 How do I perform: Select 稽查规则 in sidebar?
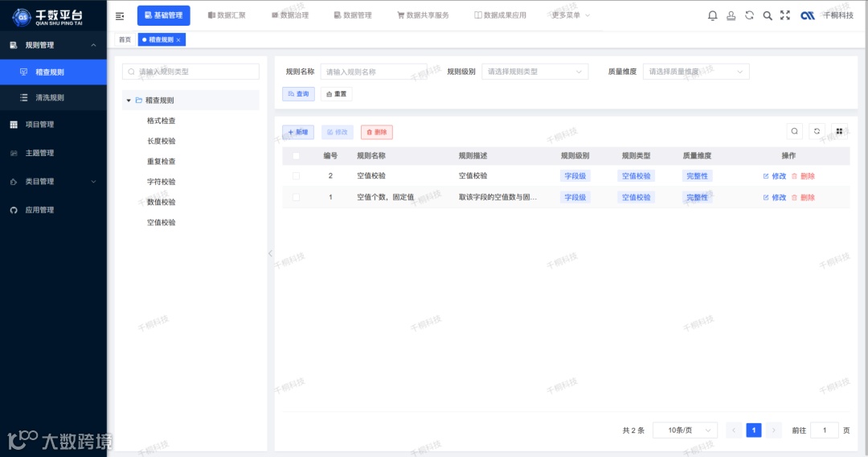tap(53, 72)
